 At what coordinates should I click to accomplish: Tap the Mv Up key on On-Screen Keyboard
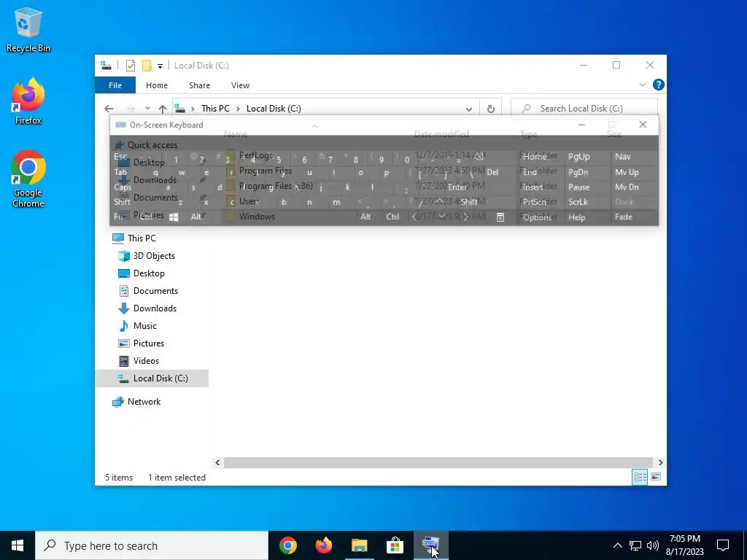(x=627, y=172)
